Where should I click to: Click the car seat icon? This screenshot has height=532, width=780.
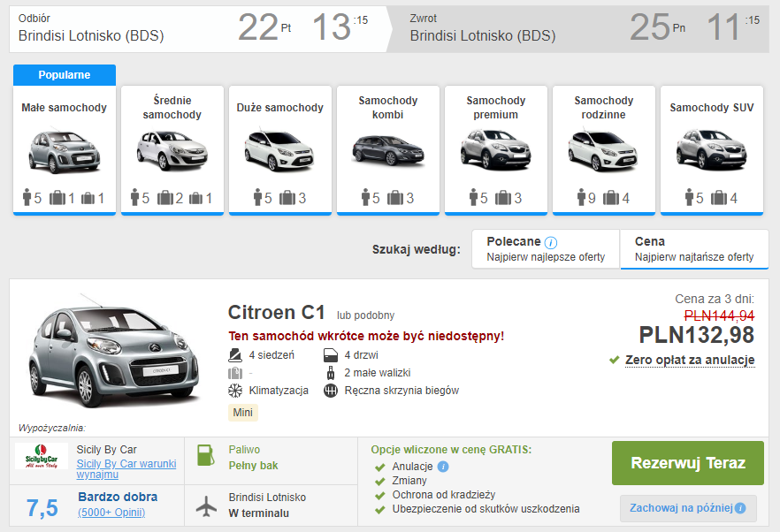pyautogui.click(x=234, y=355)
